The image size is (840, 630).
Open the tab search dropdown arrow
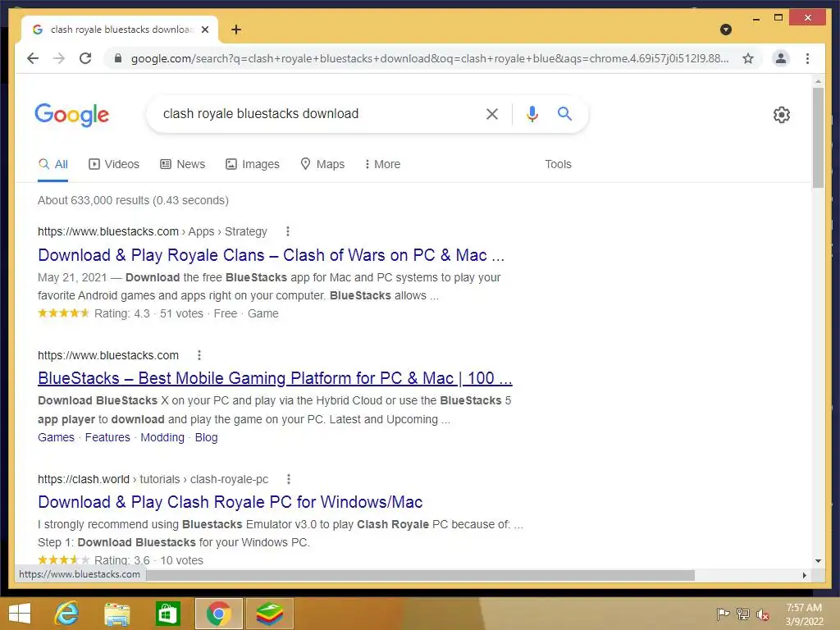point(726,30)
